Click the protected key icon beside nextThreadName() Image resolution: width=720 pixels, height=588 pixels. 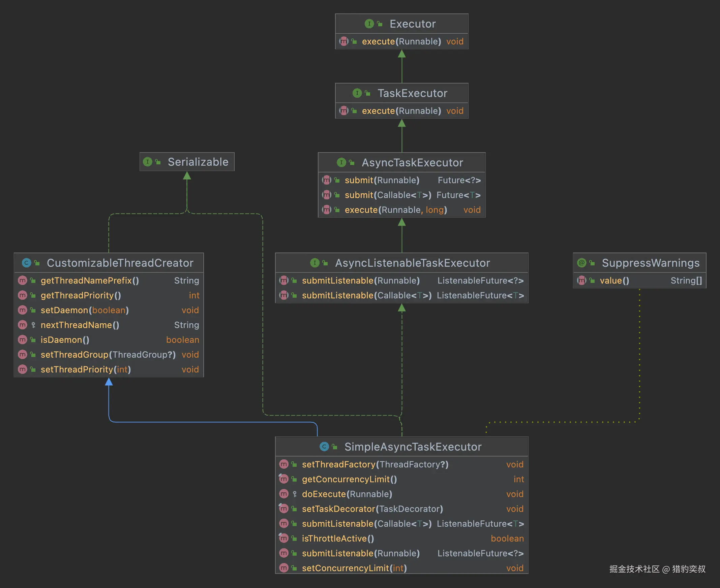point(33,325)
